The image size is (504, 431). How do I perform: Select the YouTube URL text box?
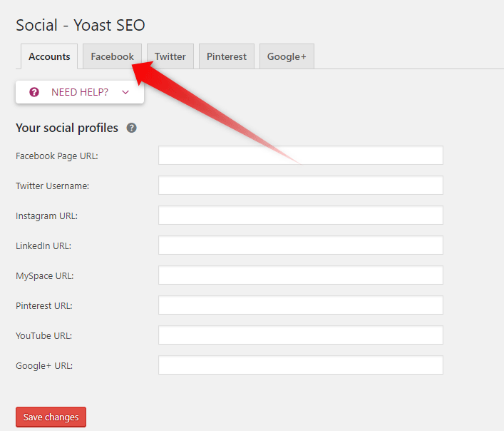click(300, 335)
